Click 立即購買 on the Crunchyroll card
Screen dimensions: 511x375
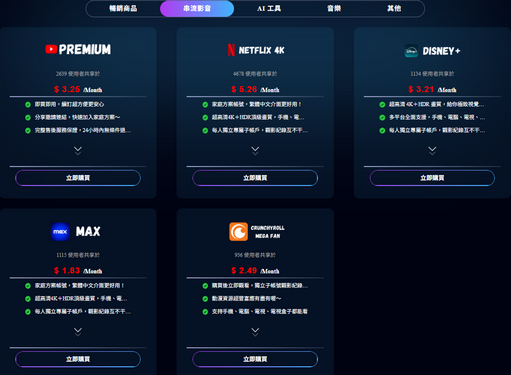[255, 359]
